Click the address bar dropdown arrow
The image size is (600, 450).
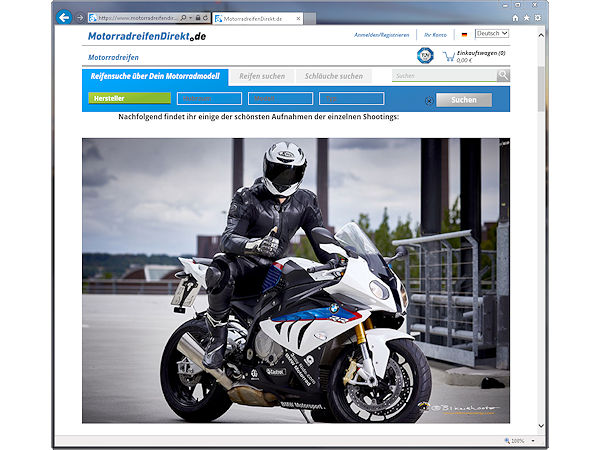point(190,18)
